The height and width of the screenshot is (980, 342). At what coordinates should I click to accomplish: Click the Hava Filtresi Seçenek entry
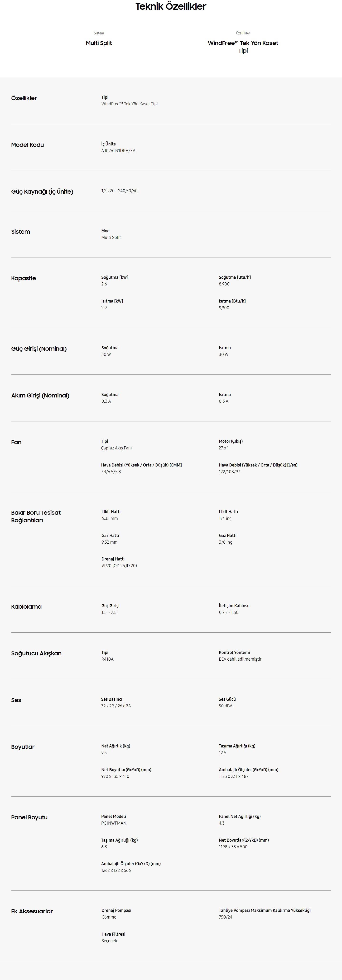coord(113,937)
